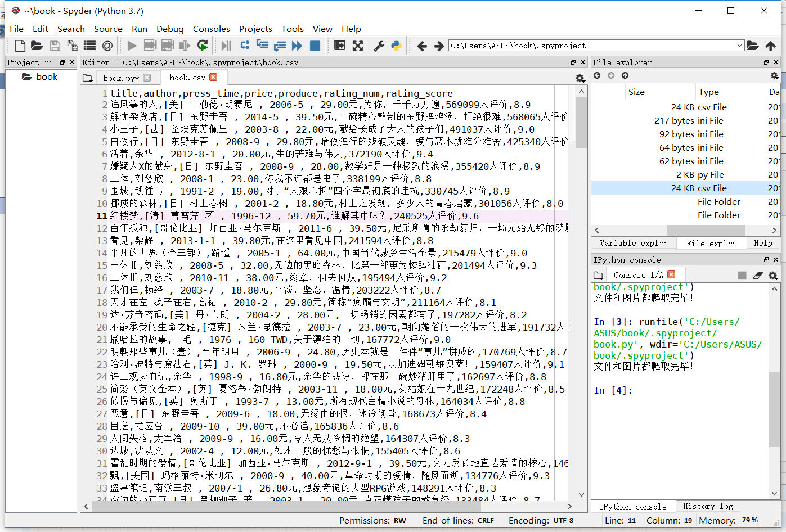Expand the working directory path dropdown
Screen dimensions: 786x532
point(739,46)
